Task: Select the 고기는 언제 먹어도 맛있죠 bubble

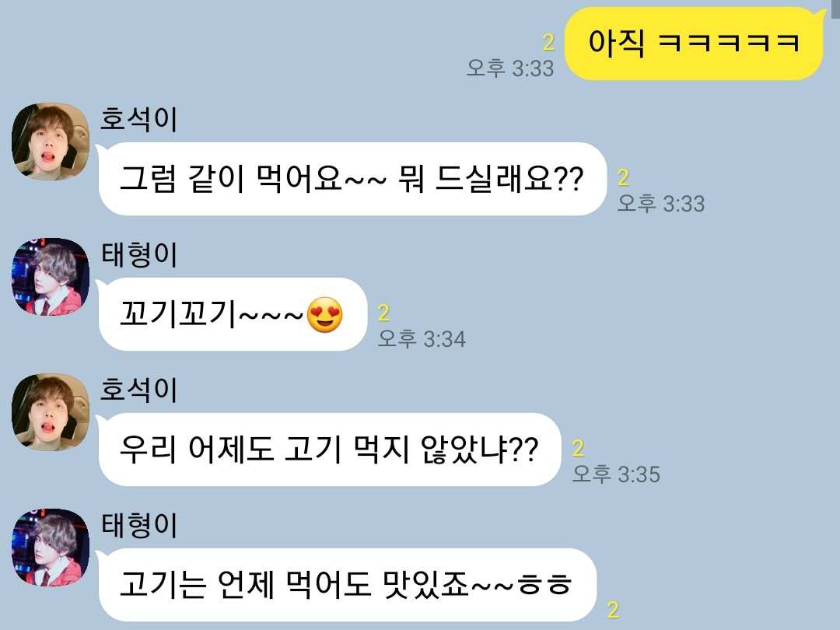Action: [347, 584]
